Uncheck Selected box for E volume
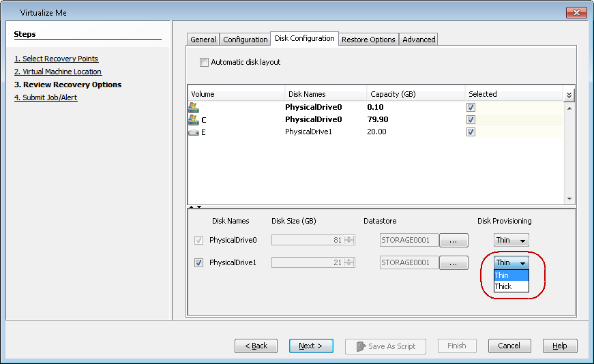 coord(471,132)
